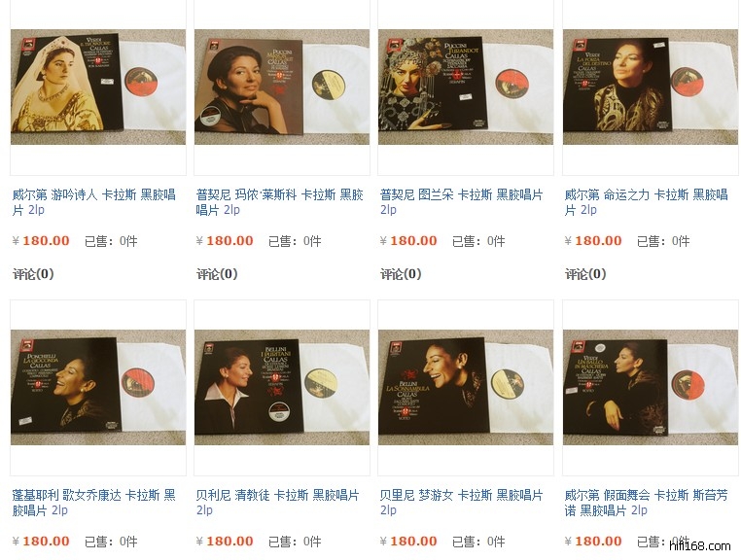The width and height of the screenshot is (741, 560).
Task: Click the 蓬基耶利 歌女乔康达 product title link
Action: [x=94, y=503]
